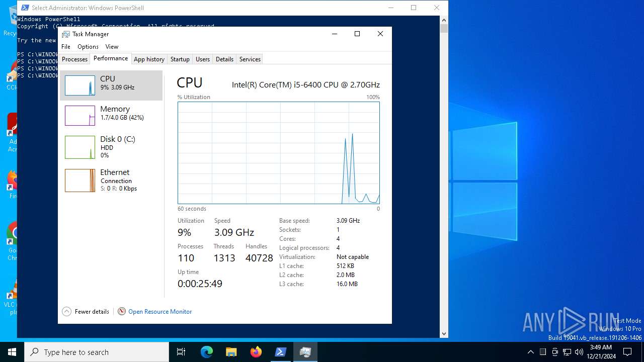Switch to the Performance tab
The height and width of the screenshot is (362, 644).
click(x=111, y=58)
